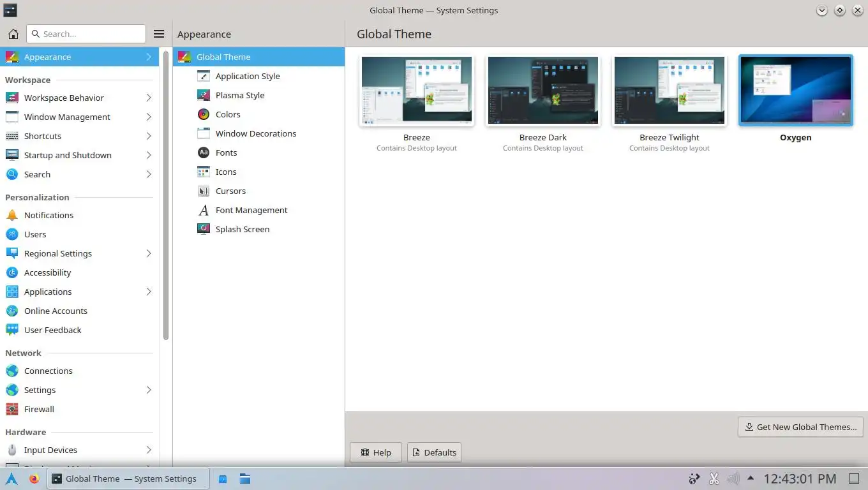This screenshot has height=490, width=868.
Task: Expand the Applications chevron
Action: pos(149,292)
